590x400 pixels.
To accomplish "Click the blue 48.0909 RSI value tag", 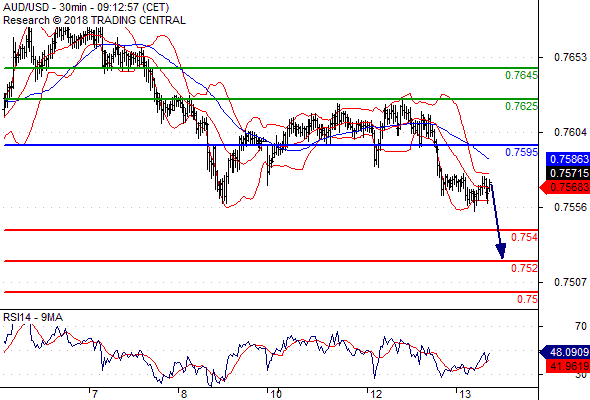I will (565, 352).
